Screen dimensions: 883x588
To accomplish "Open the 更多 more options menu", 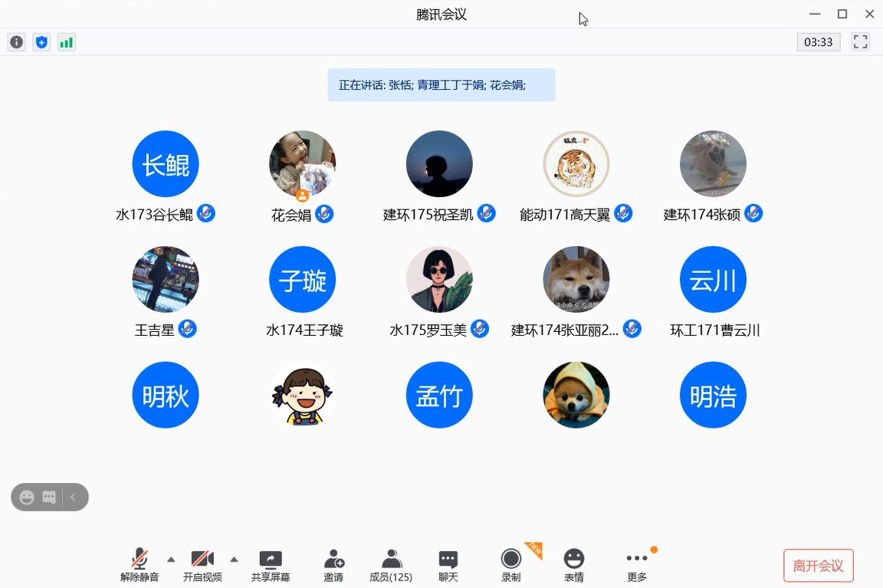I will tap(636, 565).
